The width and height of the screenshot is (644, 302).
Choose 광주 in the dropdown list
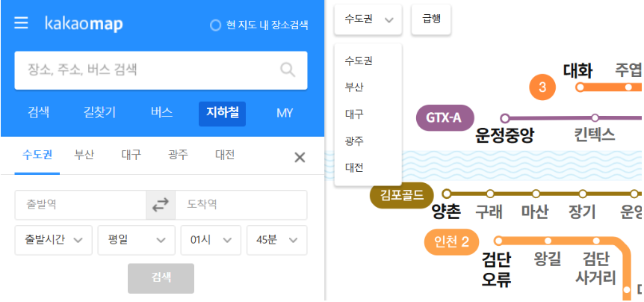[354, 141]
